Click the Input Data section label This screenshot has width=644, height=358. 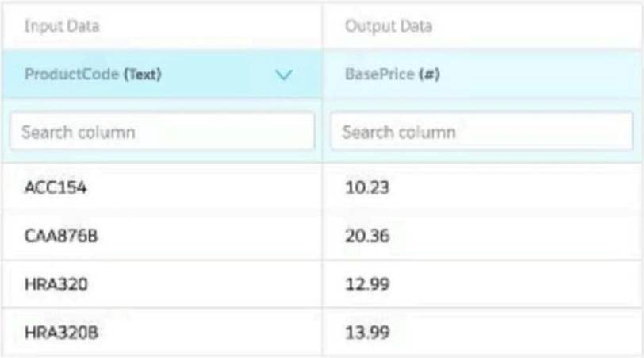click(62, 26)
